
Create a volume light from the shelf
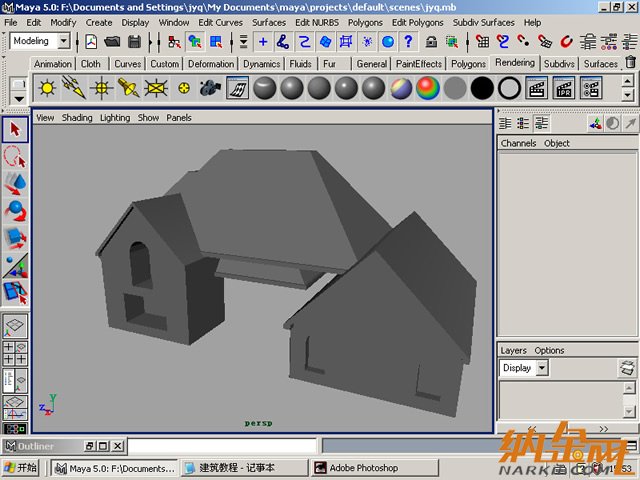[x=183, y=88]
